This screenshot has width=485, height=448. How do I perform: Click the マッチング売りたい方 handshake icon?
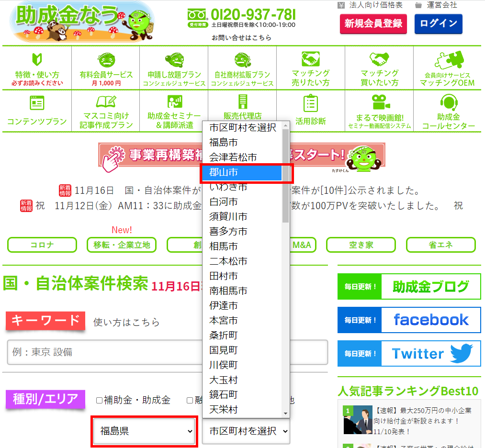(x=310, y=59)
